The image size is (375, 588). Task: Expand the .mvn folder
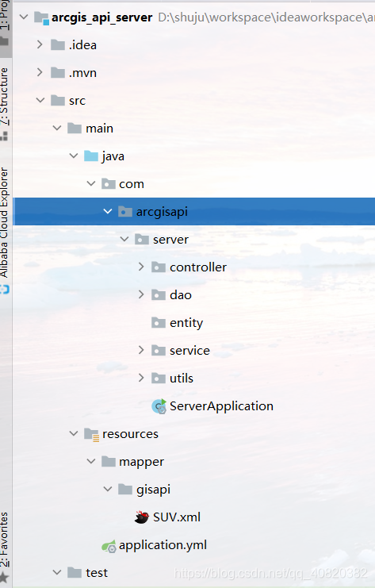pos(40,72)
